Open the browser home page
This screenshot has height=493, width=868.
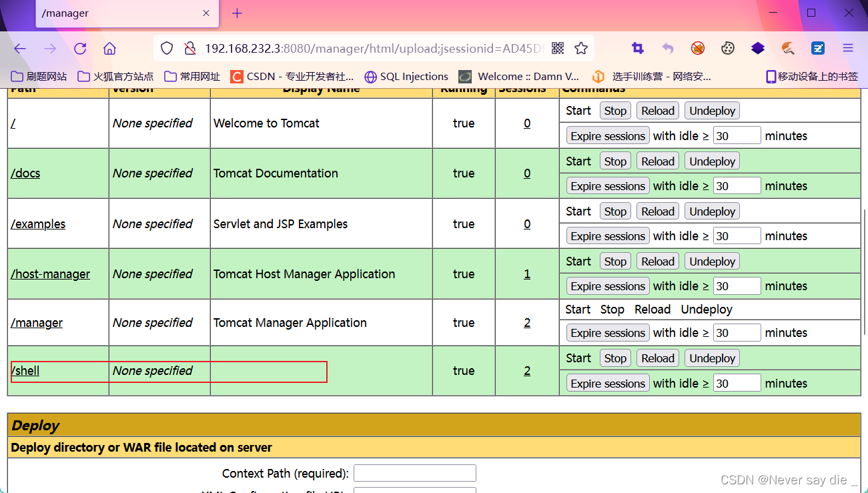tap(109, 48)
